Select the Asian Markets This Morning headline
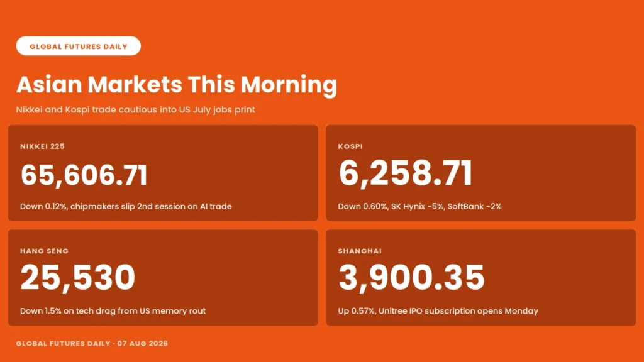 (177, 85)
